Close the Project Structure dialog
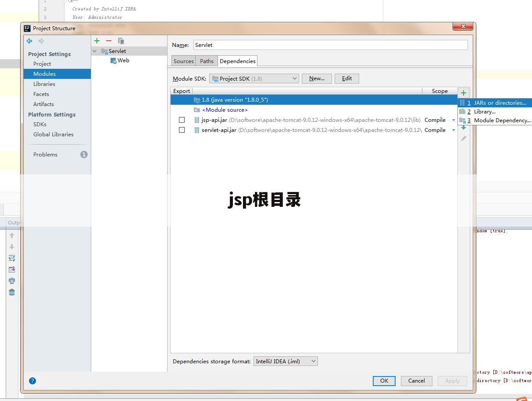 [463, 27]
